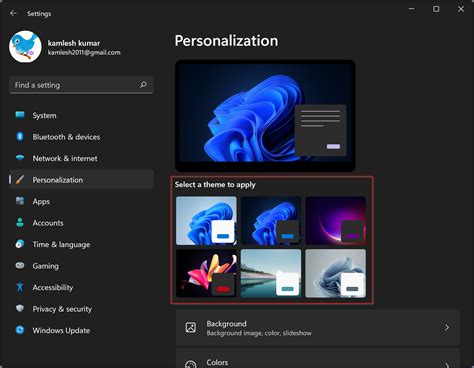This screenshot has width=474, height=368.
Task: Open Windows Update page
Action: [81, 330]
